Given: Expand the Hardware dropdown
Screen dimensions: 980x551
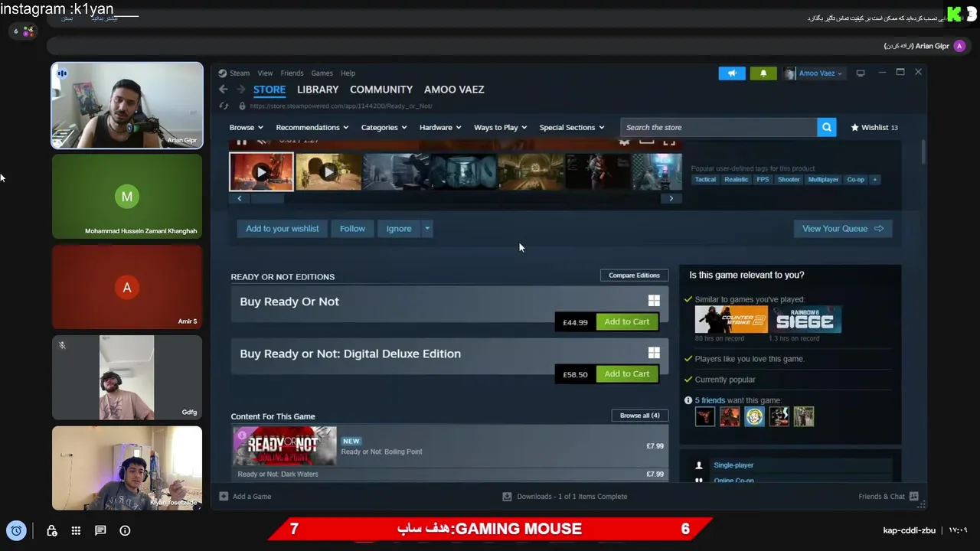Looking at the screenshot, I should pyautogui.click(x=440, y=127).
